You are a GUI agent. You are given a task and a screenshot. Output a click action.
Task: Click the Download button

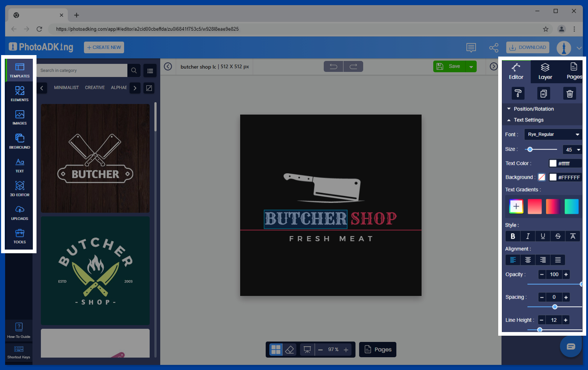pyautogui.click(x=527, y=47)
